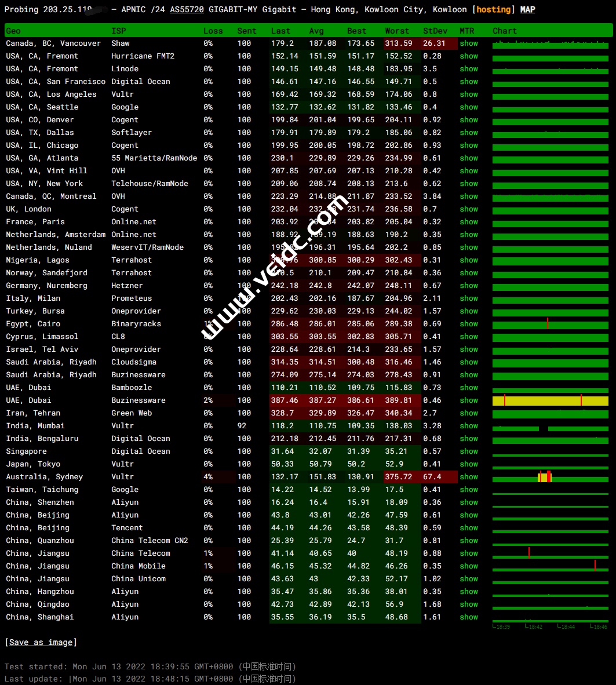The height and width of the screenshot is (685, 616).
Task: Click the Avg column header
Action: click(x=316, y=31)
